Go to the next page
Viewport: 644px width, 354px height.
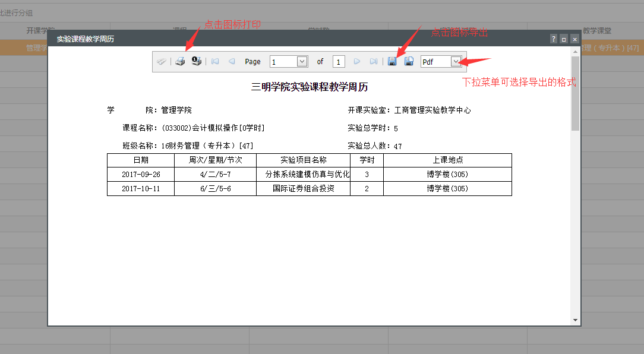357,62
